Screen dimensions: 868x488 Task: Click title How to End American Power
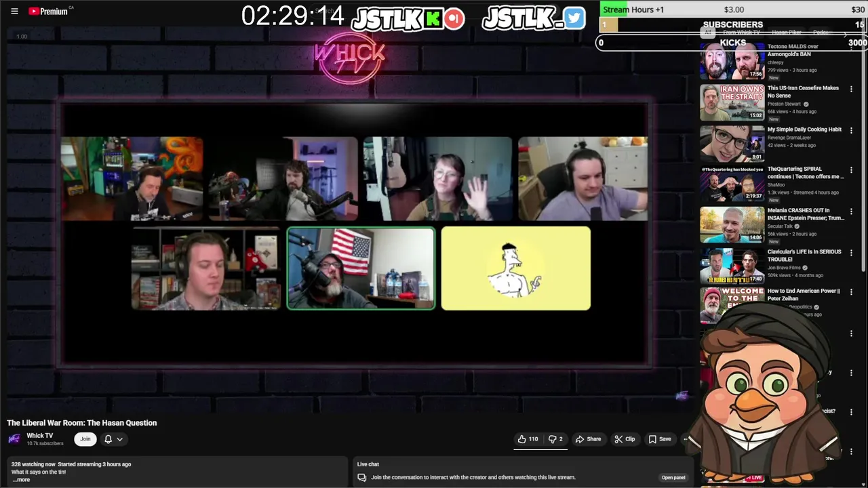point(804,295)
